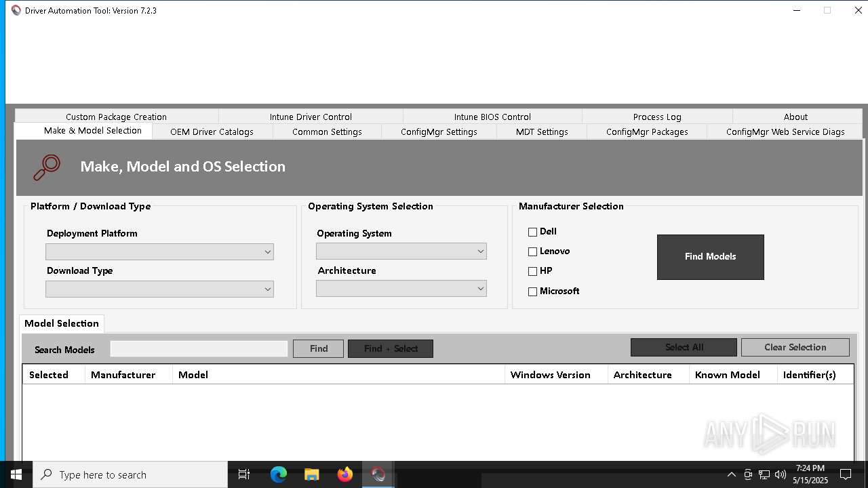Sort by the Manufacturer column header
This screenshot has height=488, width=868.
coord(129,375)
